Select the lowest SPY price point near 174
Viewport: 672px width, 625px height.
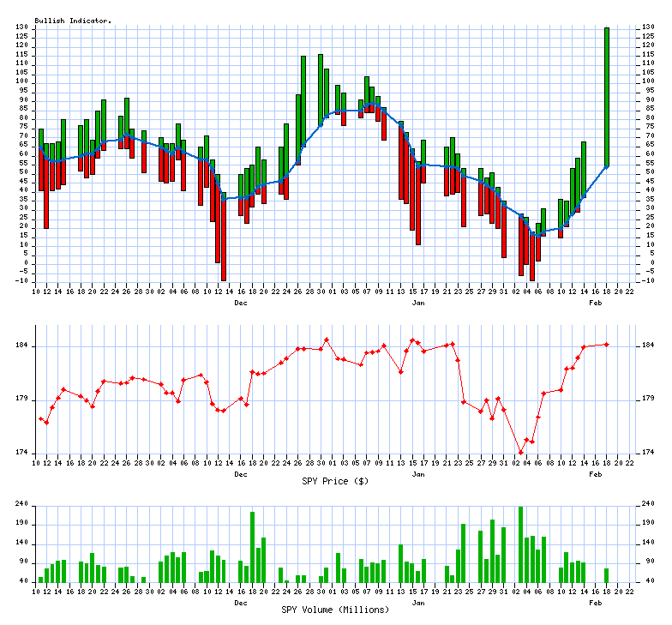(x=521, y=452)
